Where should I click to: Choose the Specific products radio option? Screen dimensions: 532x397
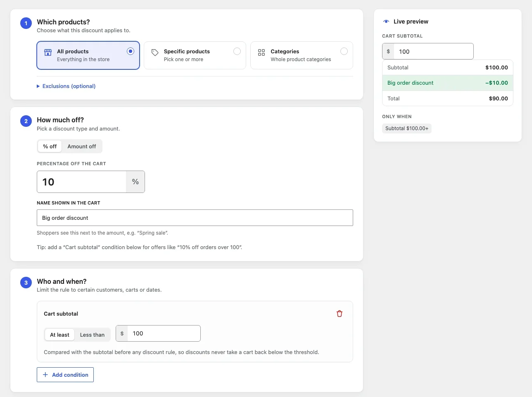tap(237, 51)
